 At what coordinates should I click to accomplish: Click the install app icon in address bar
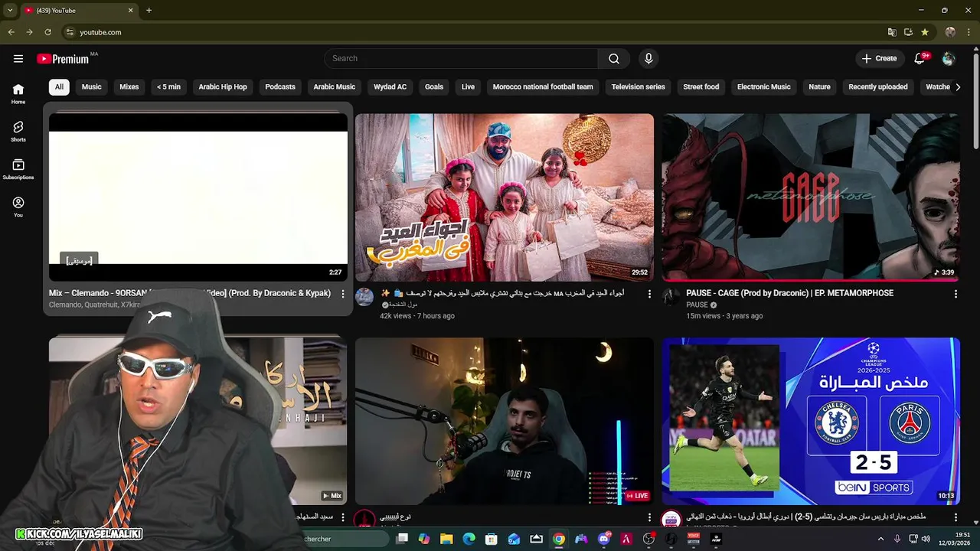tap(908, 32)
